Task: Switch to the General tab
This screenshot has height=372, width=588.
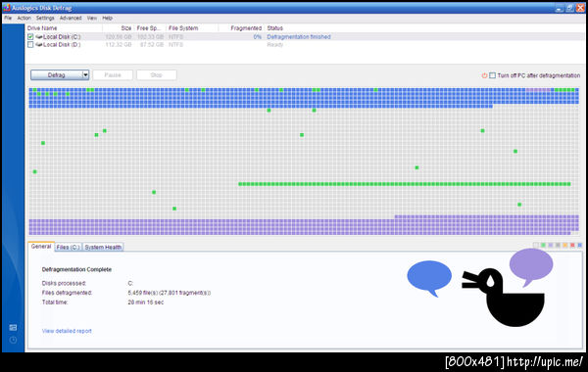Action: (41, 247)
